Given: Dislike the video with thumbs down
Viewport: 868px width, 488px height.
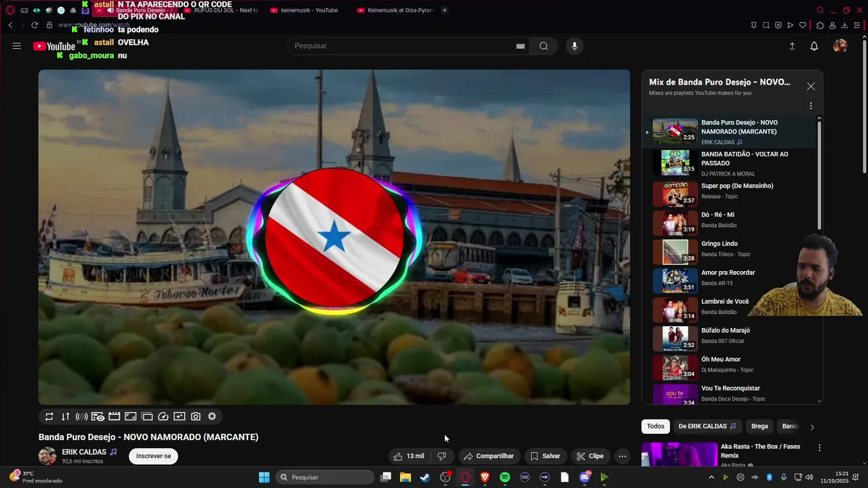Looking at the screenshot, I should coord(441,456).
